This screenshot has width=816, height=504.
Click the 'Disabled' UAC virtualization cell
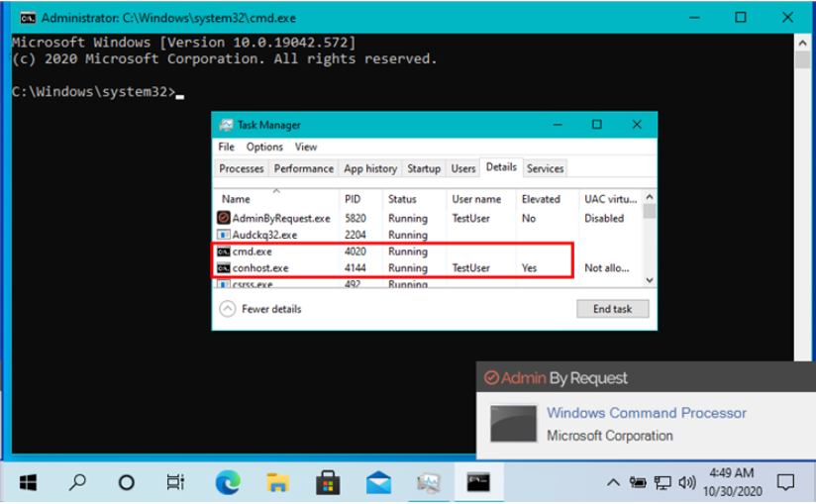coord(604,219)
